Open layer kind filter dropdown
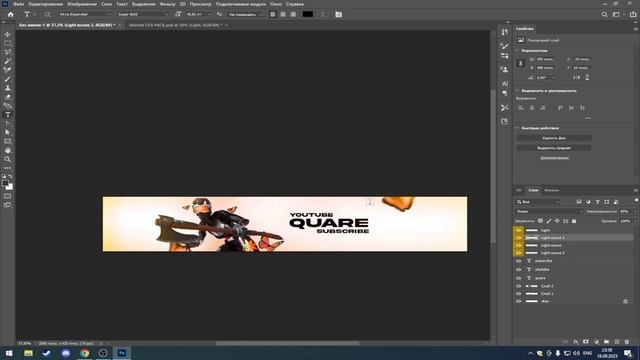The height and width of the screenshot is (360, 640). coord(538,202)
